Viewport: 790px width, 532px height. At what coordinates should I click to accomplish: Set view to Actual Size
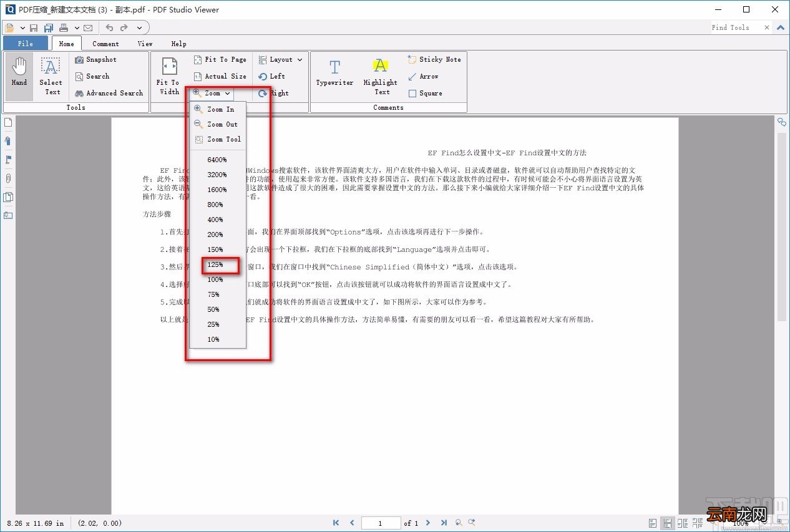(220, 76)
